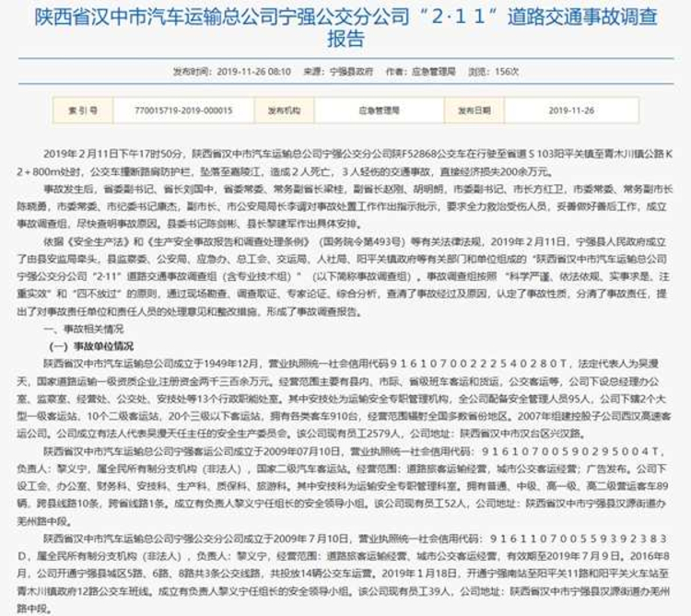The width and height of the screenshot is (691, 616).
Task: Click the paragraph starting 事故发生后
Action: pyautogui.click(x=345, y=206)
